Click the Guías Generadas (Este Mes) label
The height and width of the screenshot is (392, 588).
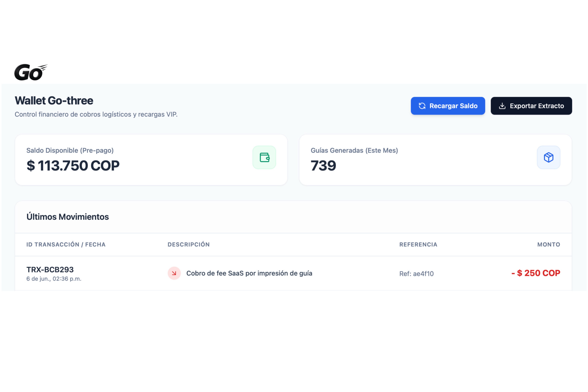354,150
